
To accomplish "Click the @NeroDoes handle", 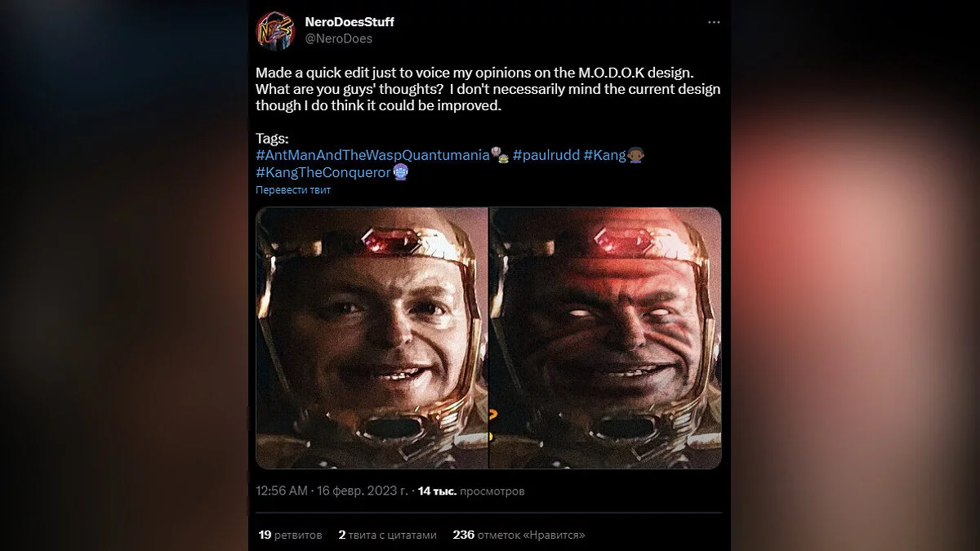I will point(338,38).
